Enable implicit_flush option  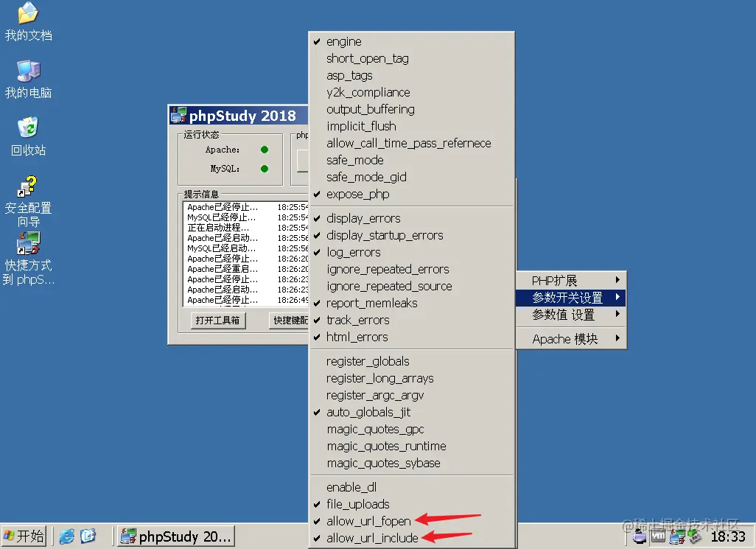point(412,126)
